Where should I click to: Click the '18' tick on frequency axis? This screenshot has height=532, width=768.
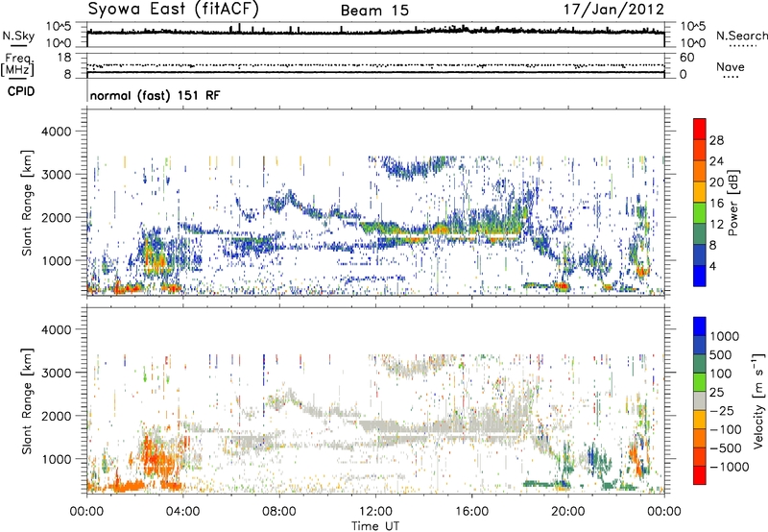click(64, 58)
